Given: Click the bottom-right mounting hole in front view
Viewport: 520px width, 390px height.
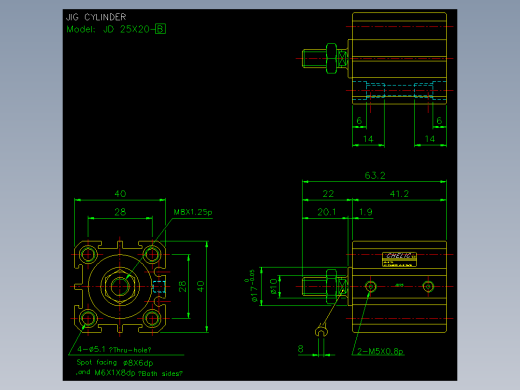Looking at the screenshot, I should pos(152,318).
